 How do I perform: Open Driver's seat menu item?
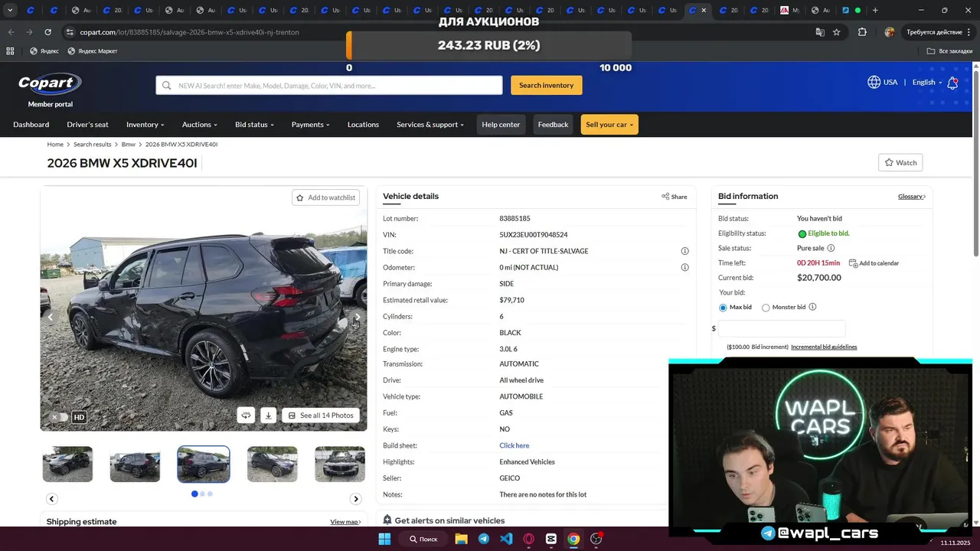pyautogui.click(x=87, y=125)
